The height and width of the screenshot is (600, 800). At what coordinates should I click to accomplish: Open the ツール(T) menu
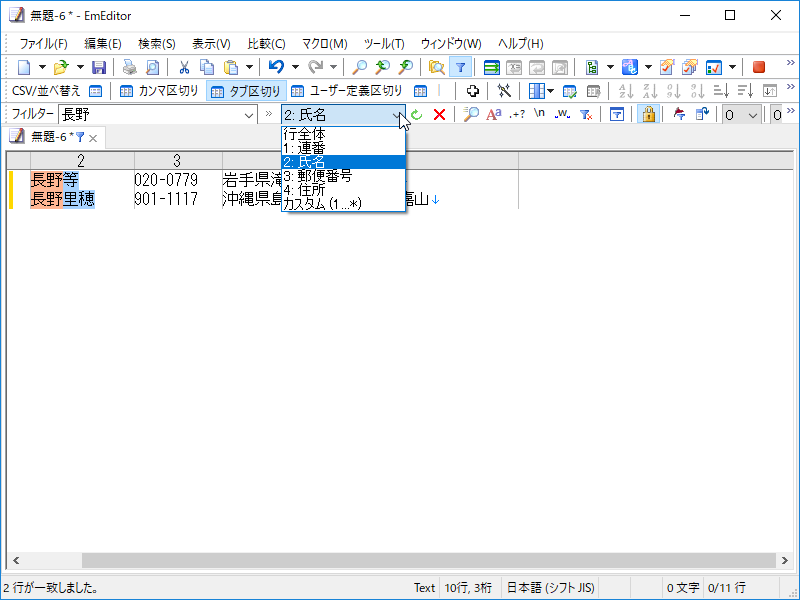pos(384,44)
